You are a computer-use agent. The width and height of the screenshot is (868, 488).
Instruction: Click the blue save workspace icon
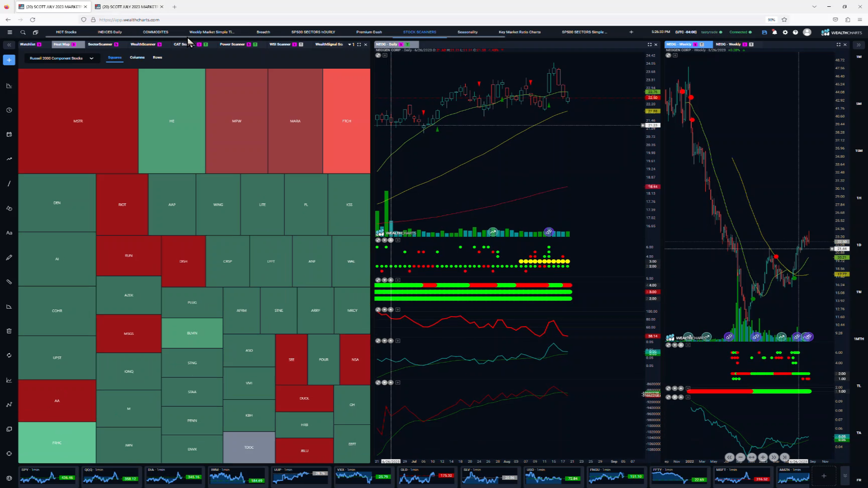coord(764,32)
